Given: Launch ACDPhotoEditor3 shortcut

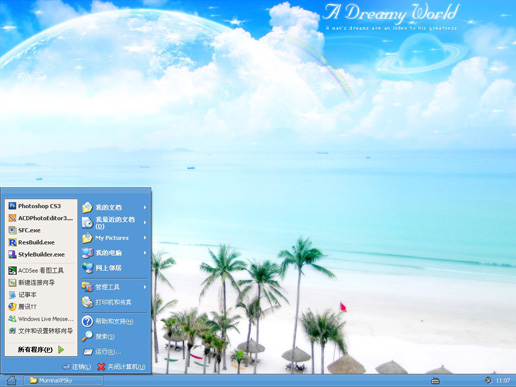Looking at the screenshot, I should 41,218.
